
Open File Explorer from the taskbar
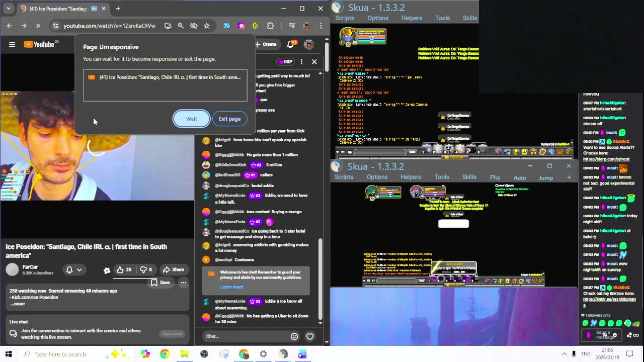184,354
